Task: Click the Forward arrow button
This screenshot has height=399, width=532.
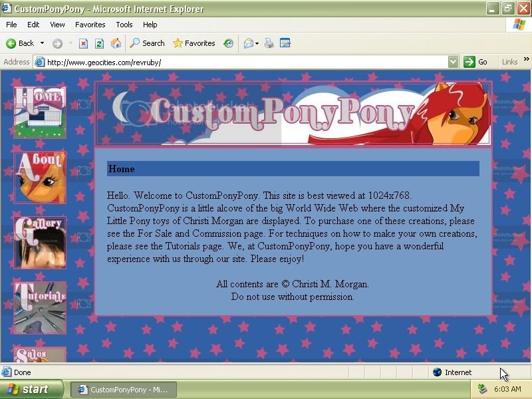Action: pyautogui.click(x=57, y=43)
